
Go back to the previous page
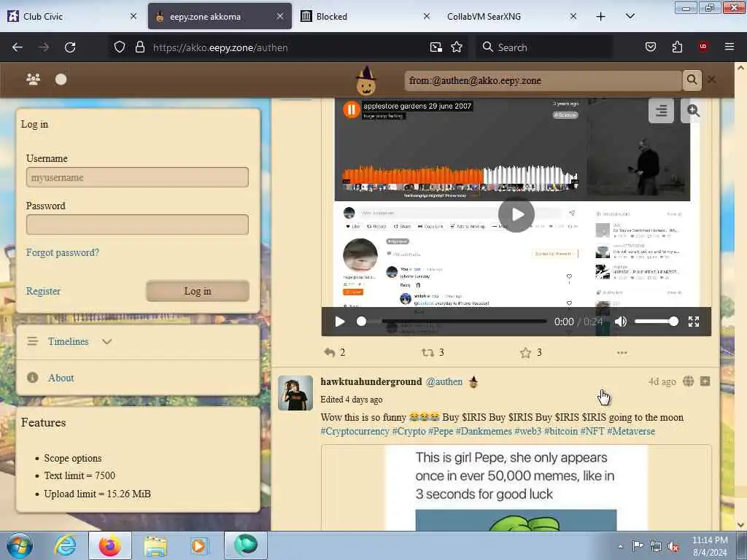pos(18,47)
